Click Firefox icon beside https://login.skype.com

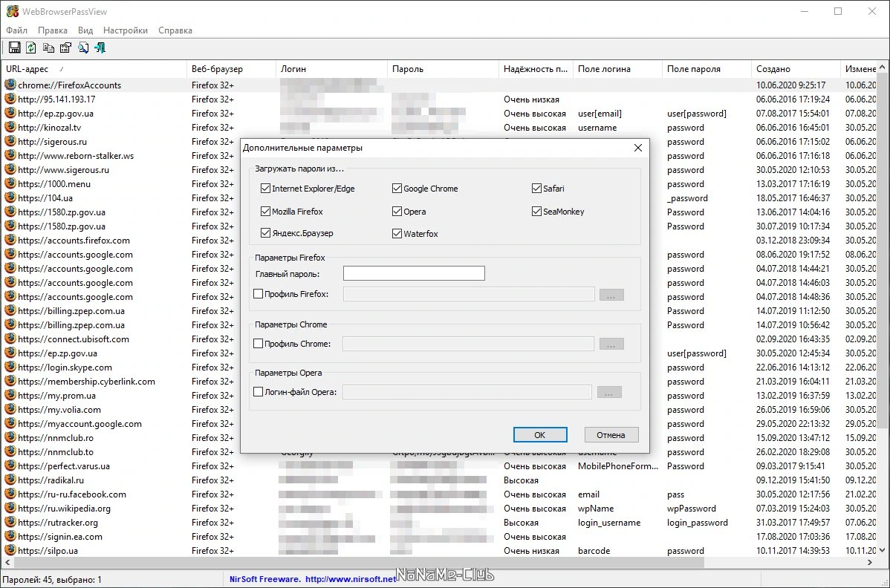pyautogui.click(x=10, y=367)
